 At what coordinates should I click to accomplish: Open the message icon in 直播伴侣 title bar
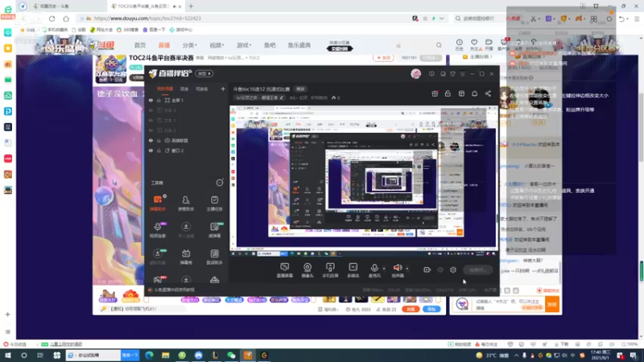point(431,74)
